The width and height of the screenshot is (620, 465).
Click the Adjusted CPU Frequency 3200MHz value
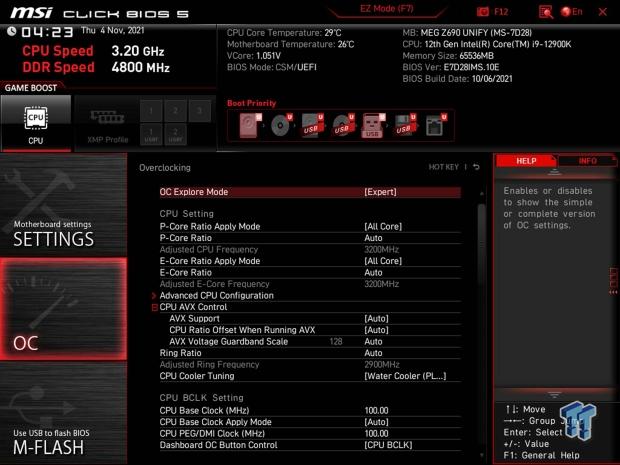point(381,250)
